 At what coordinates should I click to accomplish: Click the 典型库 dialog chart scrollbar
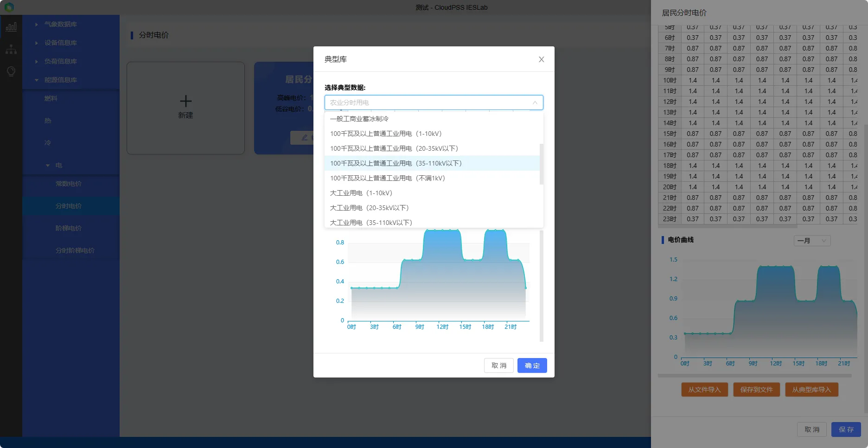pos(542,286)
